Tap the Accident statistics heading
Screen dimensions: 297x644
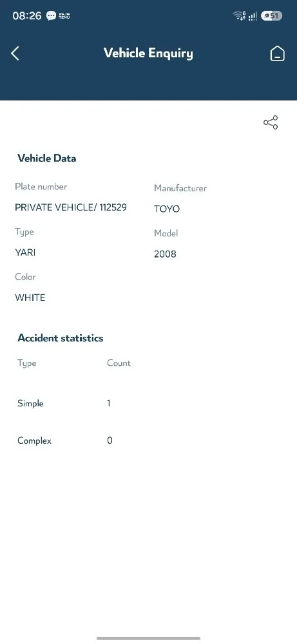click(x=61, y=338)
